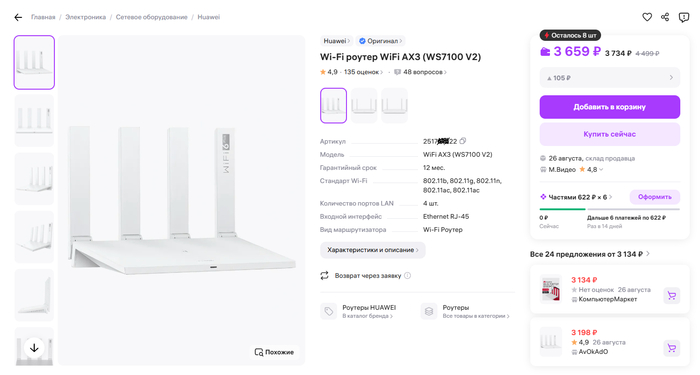Viewport: 700px width, 375px height.
Task: Go to Сетевое оборудование breadcrumb
Action: (x=151, y=17)
